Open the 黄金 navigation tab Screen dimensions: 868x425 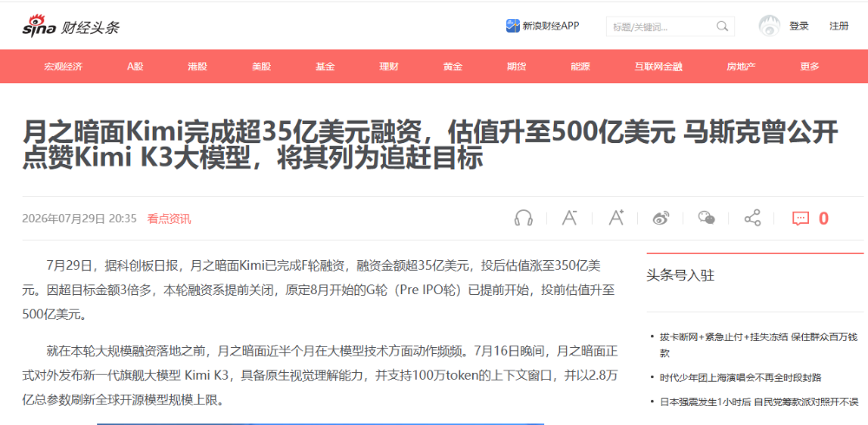[x=452, y=67]
